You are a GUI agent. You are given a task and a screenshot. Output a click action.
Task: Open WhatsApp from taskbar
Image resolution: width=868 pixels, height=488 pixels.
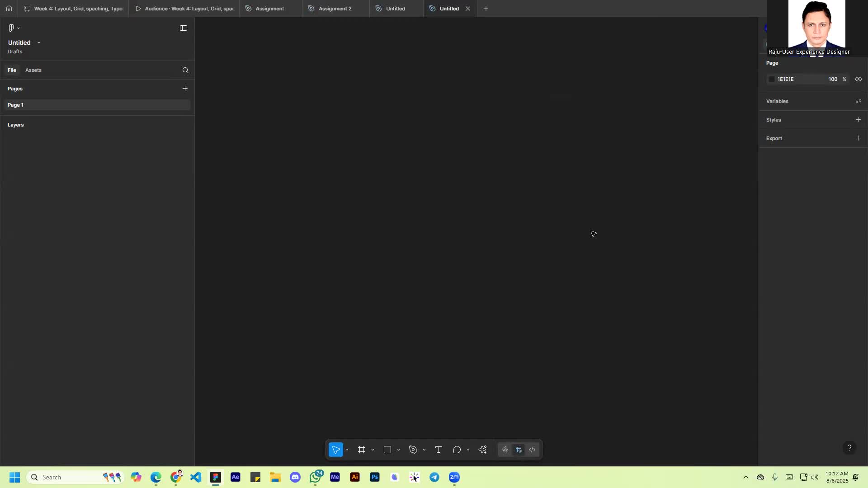(x=315, y=477)
